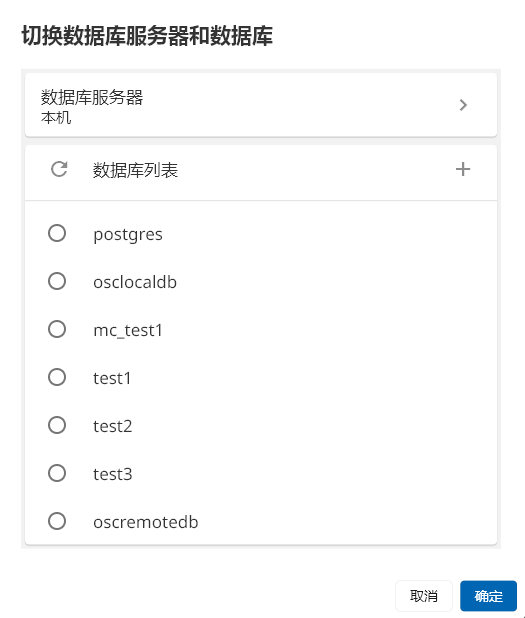Viewport: 525px width, 618px height.
Task: Expand the database server chevron arrow
Action: pos(463,105)
